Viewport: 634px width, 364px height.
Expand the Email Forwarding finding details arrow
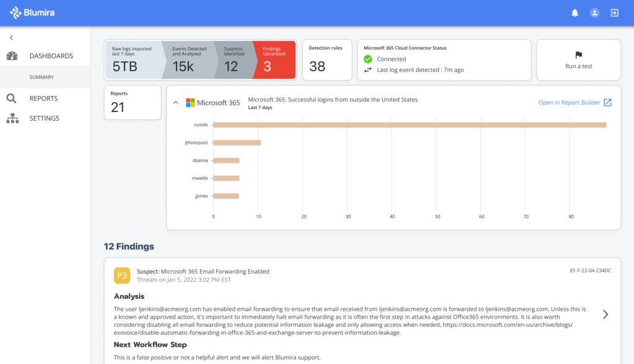tap(605, 314)
